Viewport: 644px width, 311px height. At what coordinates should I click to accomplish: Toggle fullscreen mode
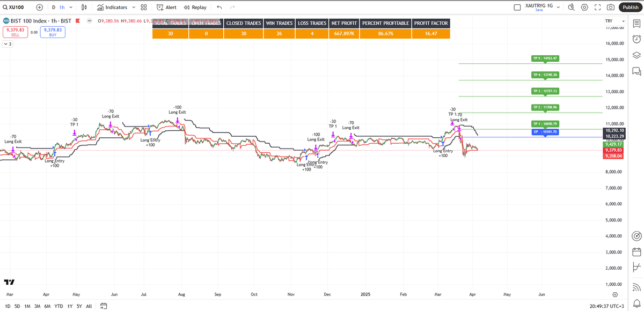coord(598,8)
